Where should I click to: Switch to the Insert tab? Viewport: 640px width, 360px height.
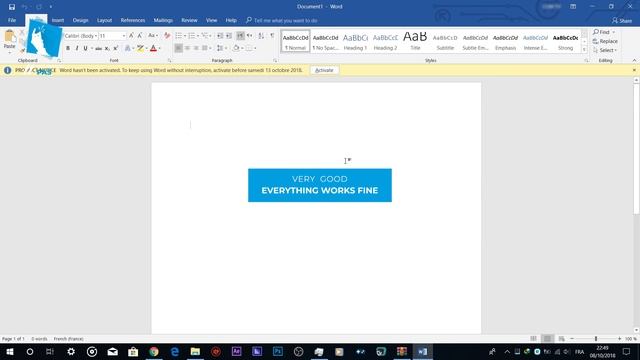click(x=58, y=20)
